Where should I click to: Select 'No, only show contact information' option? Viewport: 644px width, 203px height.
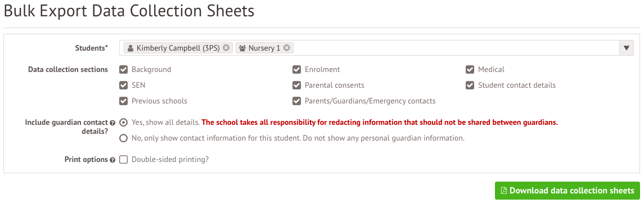coord(123,138)
